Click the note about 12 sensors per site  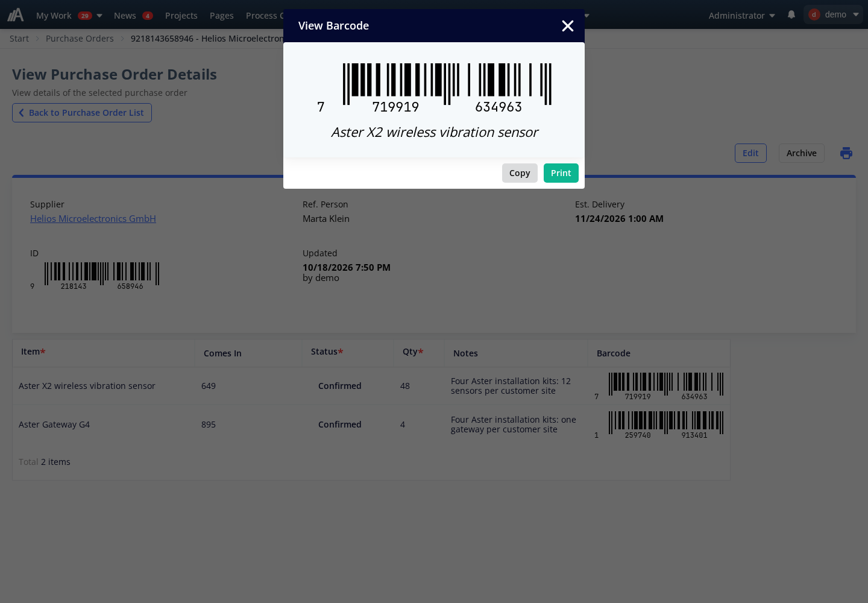tap(511, 386)
